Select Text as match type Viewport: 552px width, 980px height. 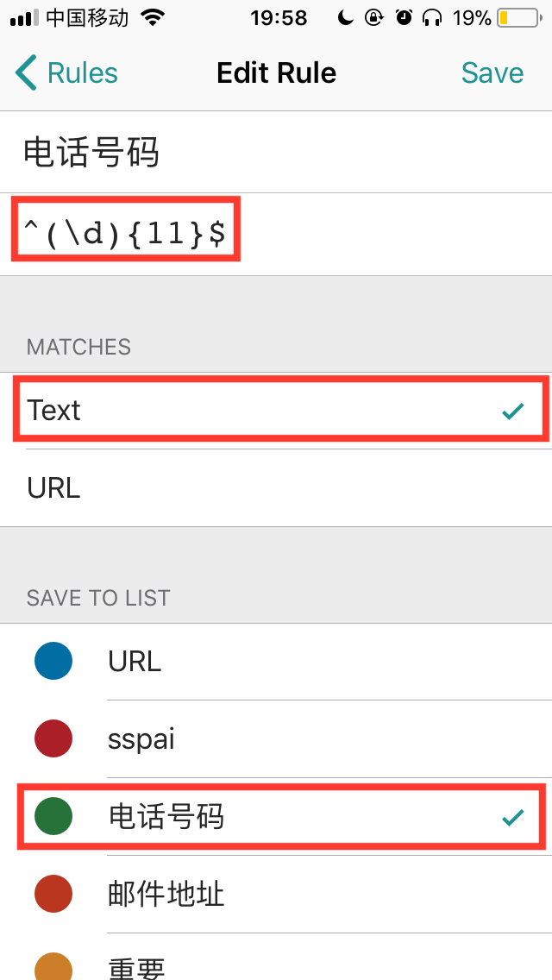[276, 411]
